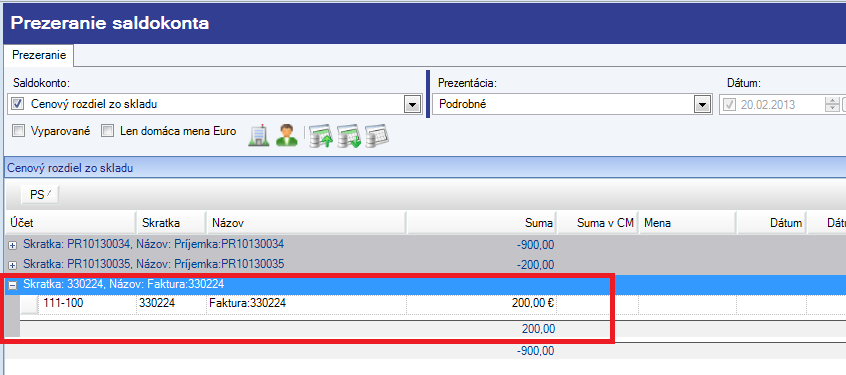Image resolution: width=846 pixels, height=375 pixels.
Task: Collapse the Faktura:330224 group
Action: (12, 285)
